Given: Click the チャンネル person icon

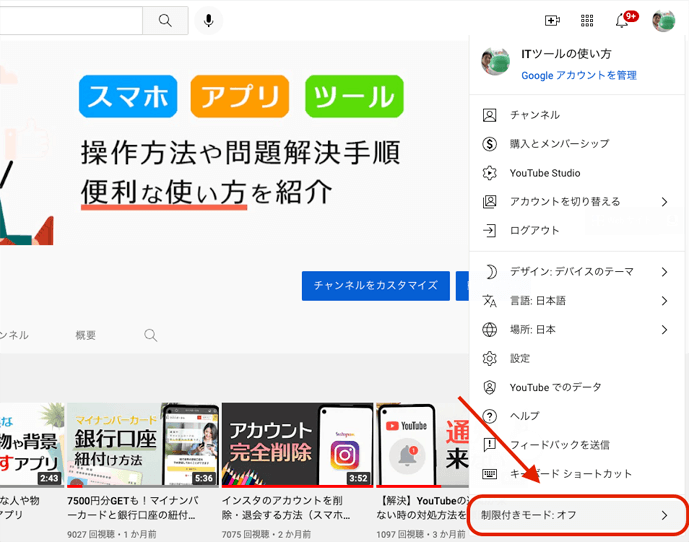Looking at the screenshot, I should [490, 115].
